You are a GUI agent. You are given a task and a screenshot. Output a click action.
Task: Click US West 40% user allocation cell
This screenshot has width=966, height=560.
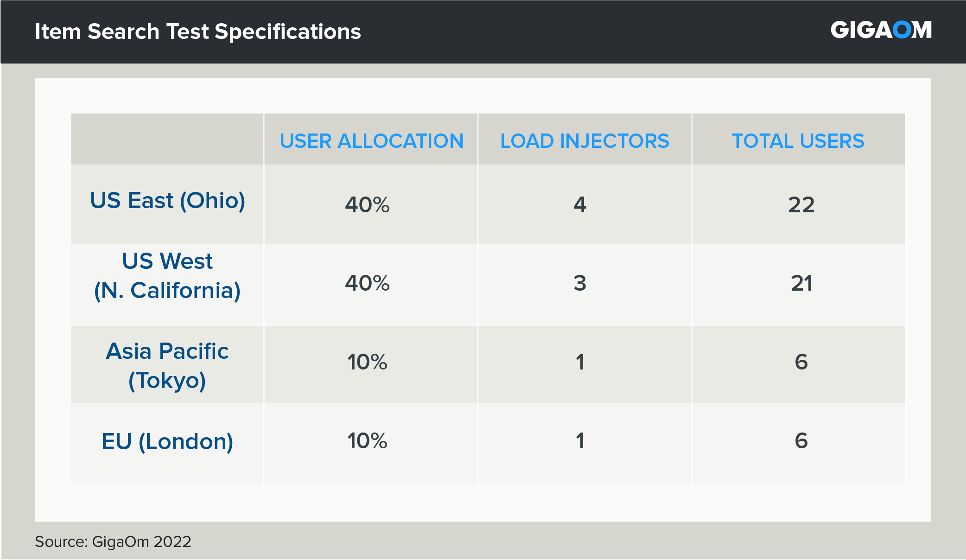367,283
